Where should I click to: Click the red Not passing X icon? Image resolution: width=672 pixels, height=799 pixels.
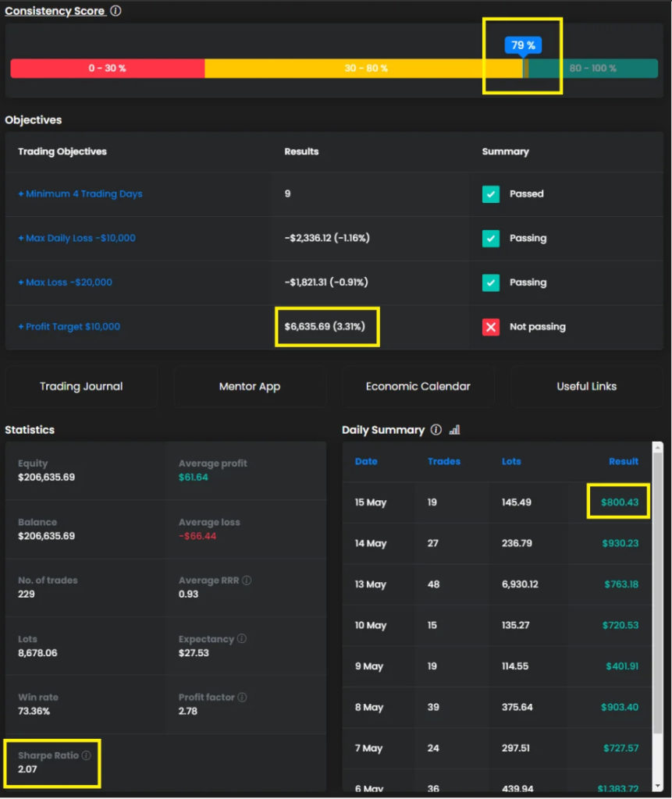click(491, 327)
